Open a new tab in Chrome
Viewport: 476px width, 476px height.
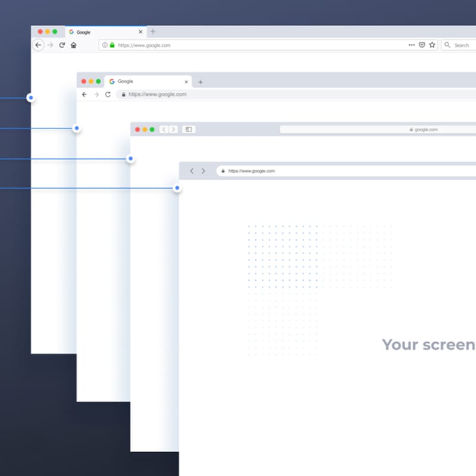point(201,82)
